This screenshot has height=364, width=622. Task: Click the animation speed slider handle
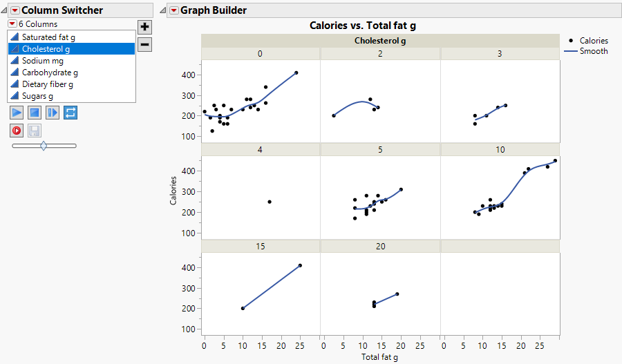(x=44, y=146)
